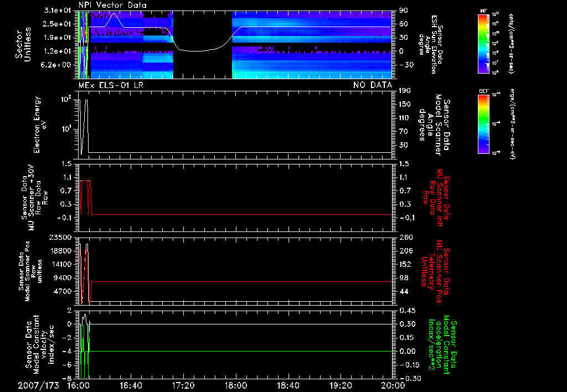Click the green 'Model Constant acceleration' title
The image size is (567, 392).
442,345
